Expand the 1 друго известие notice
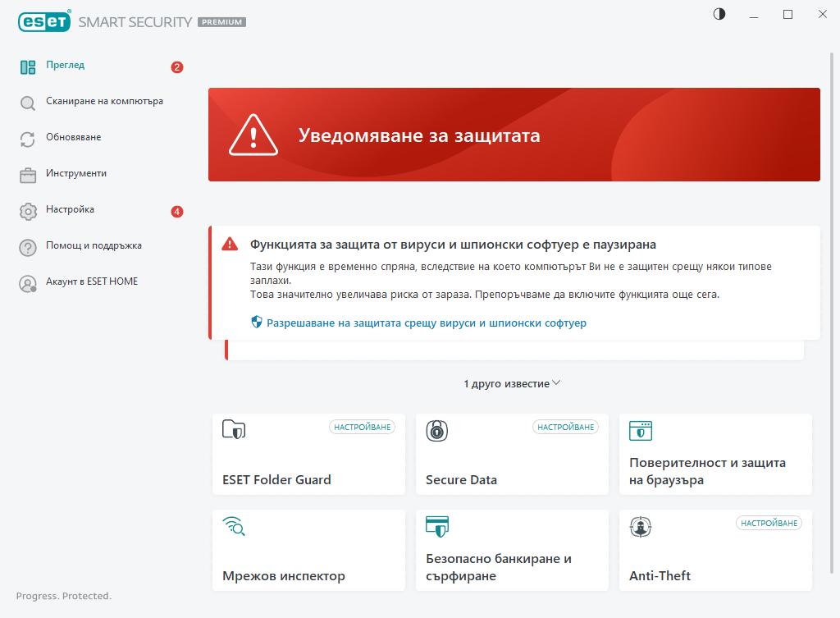 (512, 382)
